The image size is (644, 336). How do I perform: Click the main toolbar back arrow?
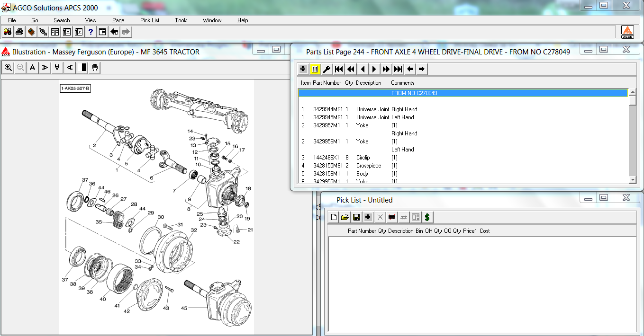click(114, 32)
